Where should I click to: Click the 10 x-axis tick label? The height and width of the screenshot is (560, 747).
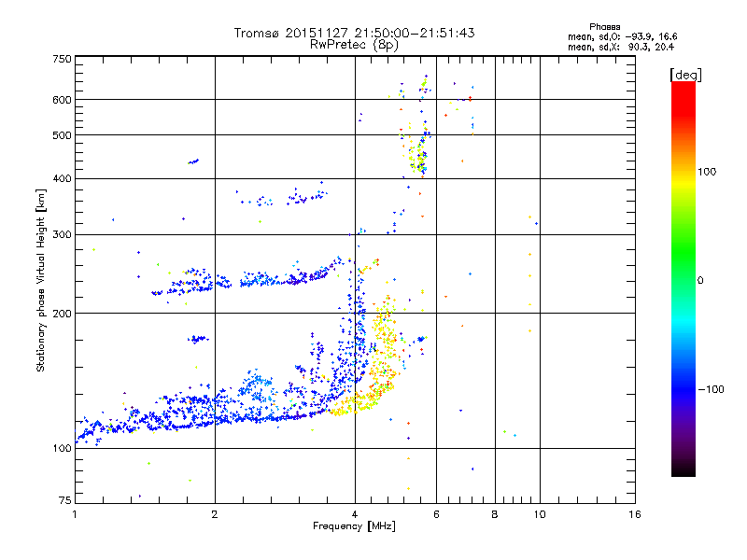[x=540, y=514]
